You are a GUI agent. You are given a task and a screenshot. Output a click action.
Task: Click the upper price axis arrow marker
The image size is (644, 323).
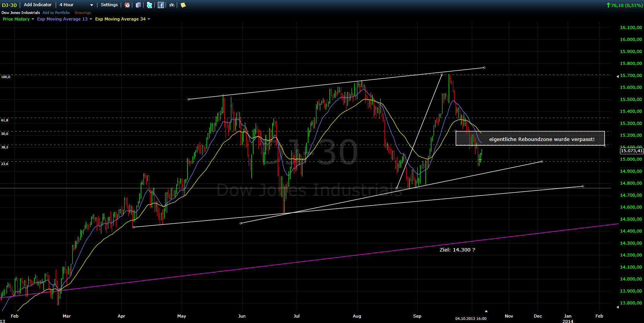[x=617, y=76]
